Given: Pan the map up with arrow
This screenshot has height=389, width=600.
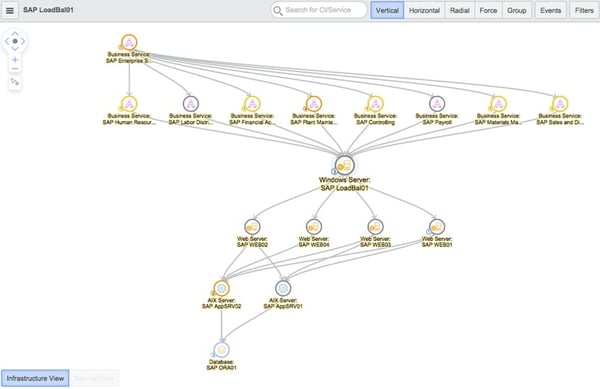Looking at the screenshot, I should [x=15, y=34].
